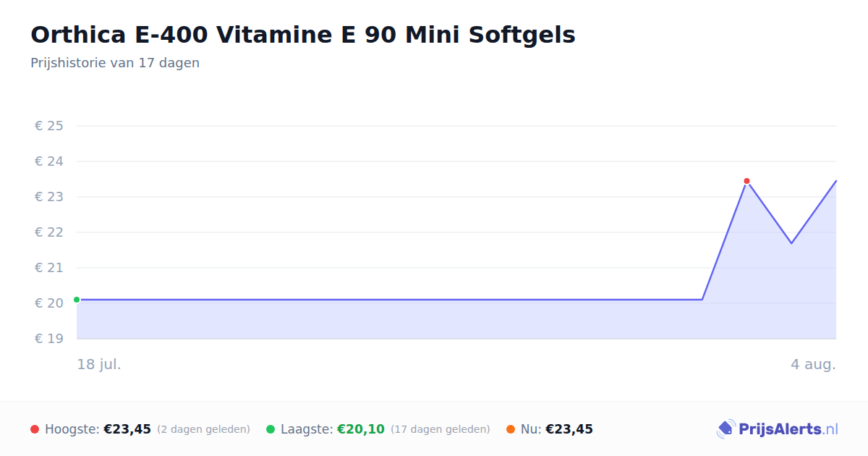
Task: Click the € 19 axis label
Action: pyautogui.click(x=49, y=339)
